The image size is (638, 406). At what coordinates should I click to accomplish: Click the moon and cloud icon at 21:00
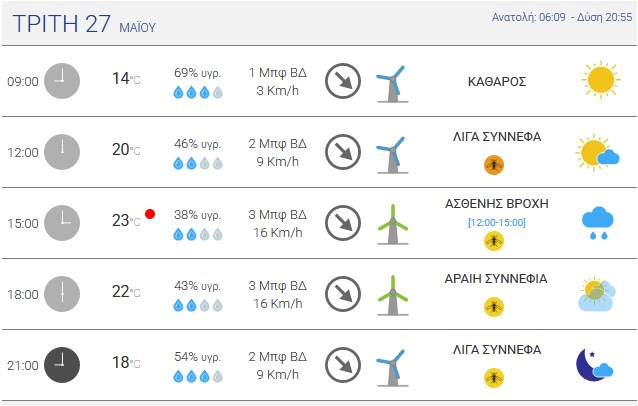[x=594, y=365]
